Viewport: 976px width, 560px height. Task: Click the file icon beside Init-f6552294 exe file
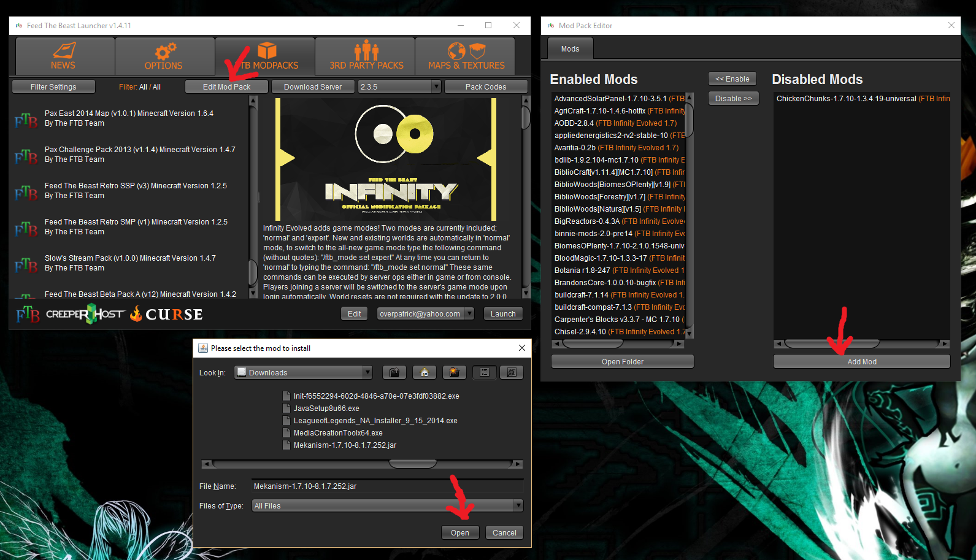pos(286,396)
